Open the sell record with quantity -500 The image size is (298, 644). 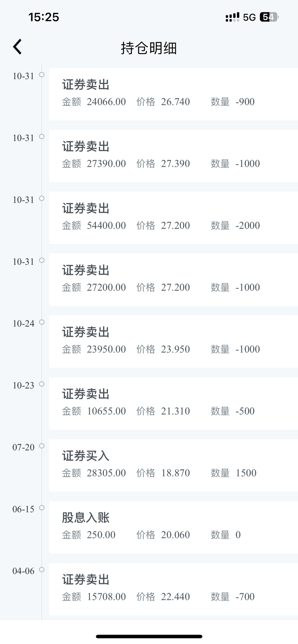click(x=173, y=403)
